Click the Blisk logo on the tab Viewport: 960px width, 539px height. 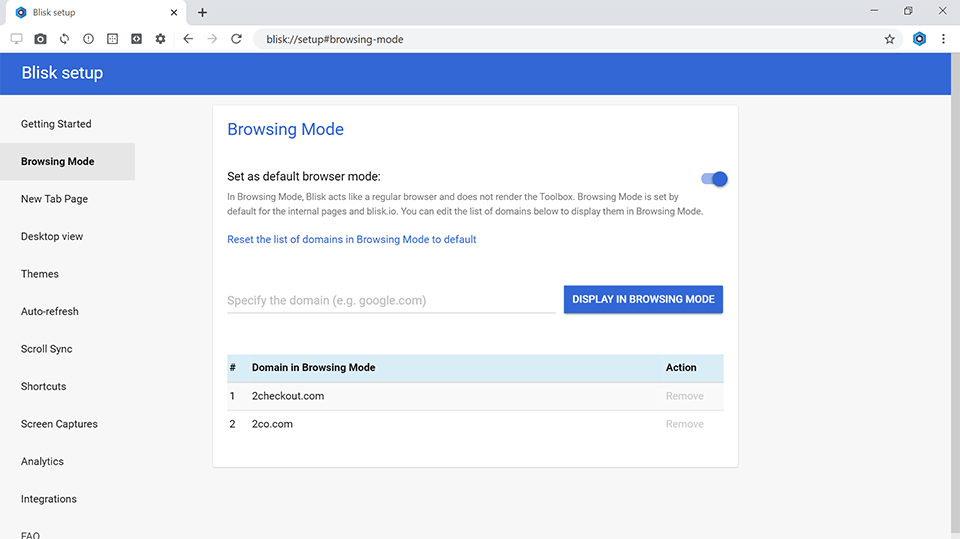(21, 12)
